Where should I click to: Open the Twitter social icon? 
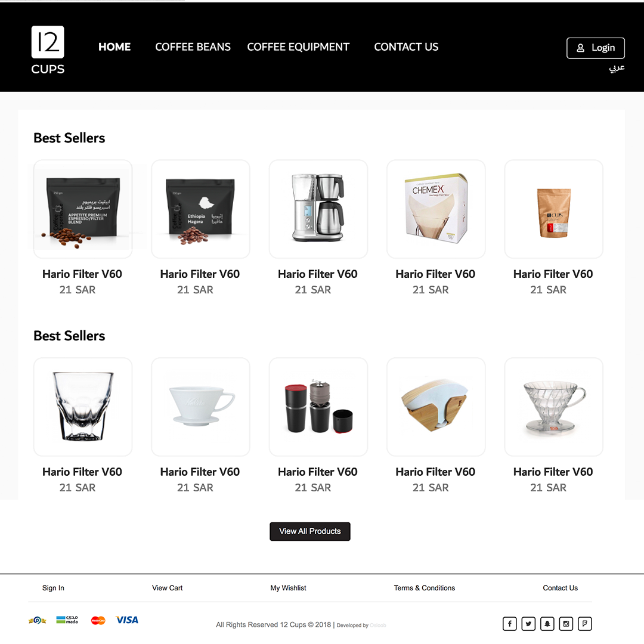[528, 624]
